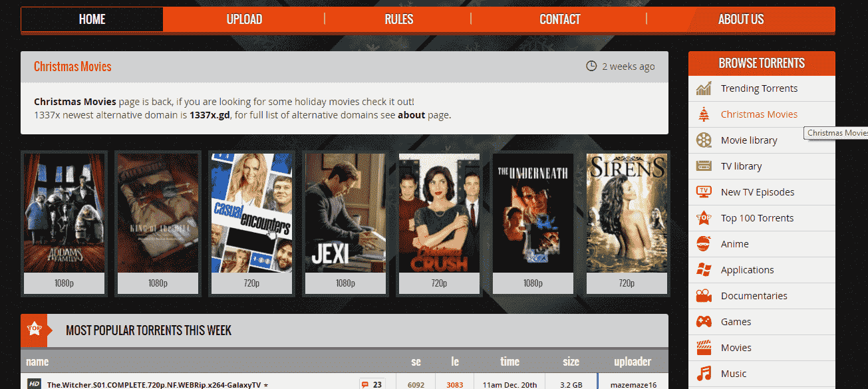Open the HOME tab

92,19
